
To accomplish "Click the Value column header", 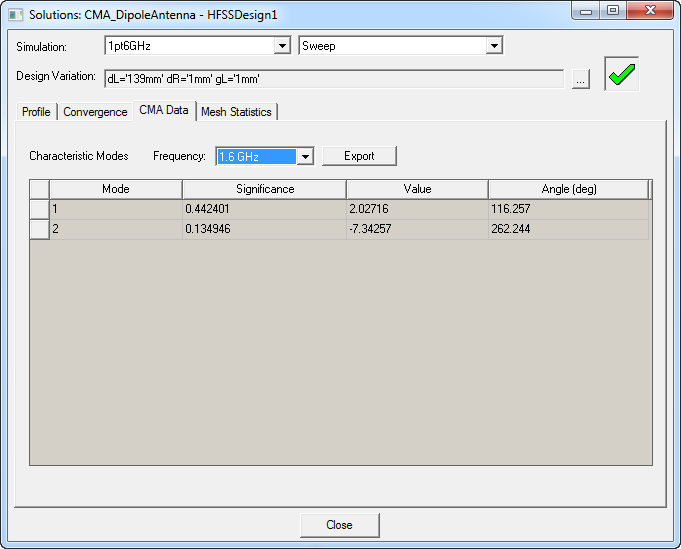I will point(417,189).
